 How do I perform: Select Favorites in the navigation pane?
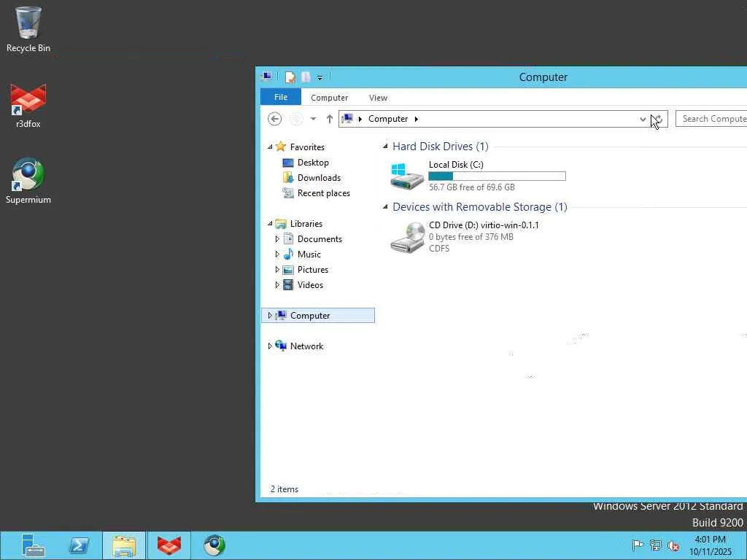307,147
